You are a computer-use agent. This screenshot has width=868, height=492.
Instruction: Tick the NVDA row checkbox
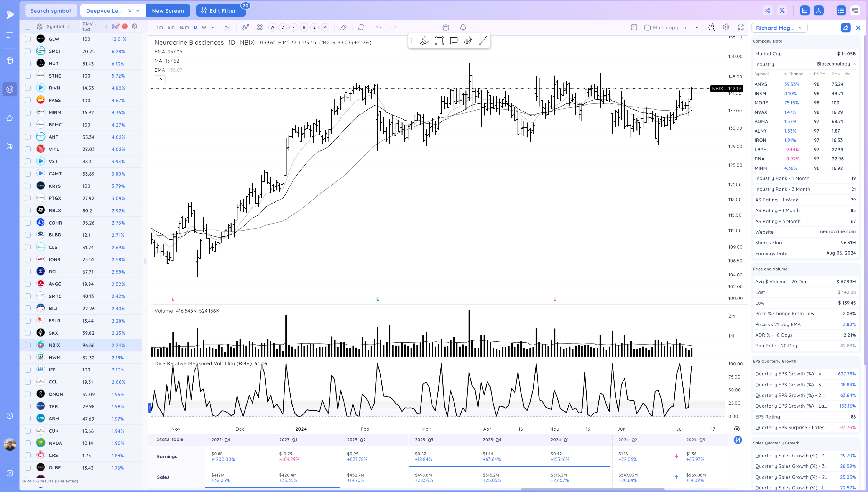click(x=28, y=443)
